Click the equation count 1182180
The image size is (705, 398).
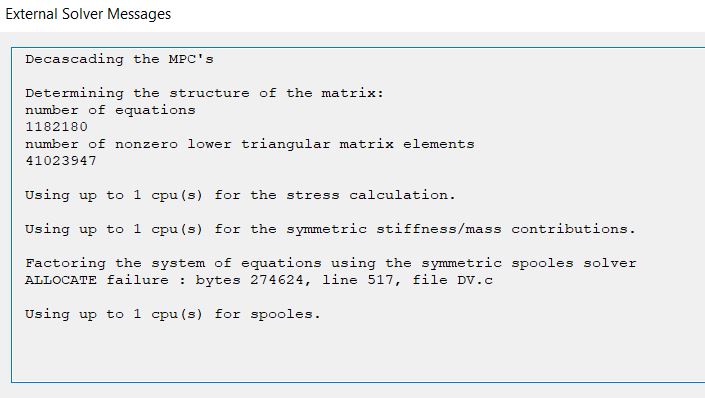pyautogui.click(x=56, y=127)
